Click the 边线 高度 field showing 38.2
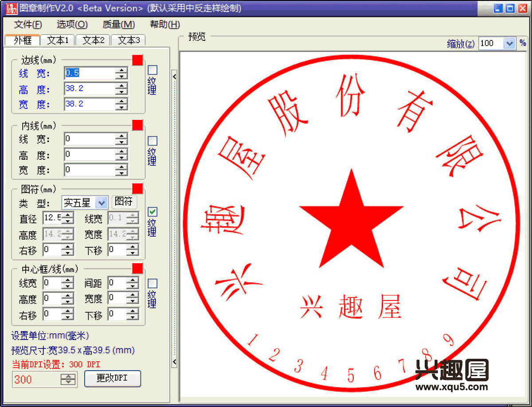532x407 pixels. [x=90, y=89]
